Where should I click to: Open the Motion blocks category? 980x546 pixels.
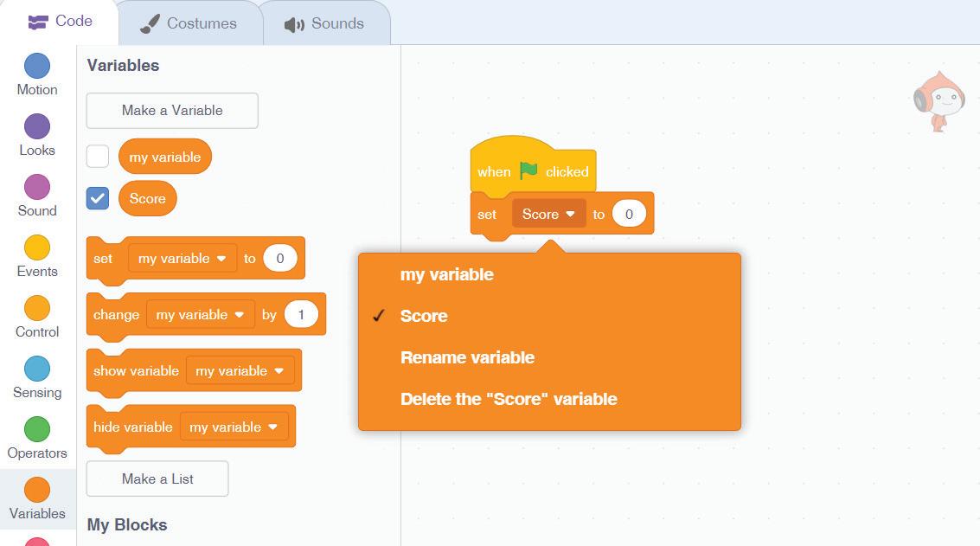pos(37,75)
